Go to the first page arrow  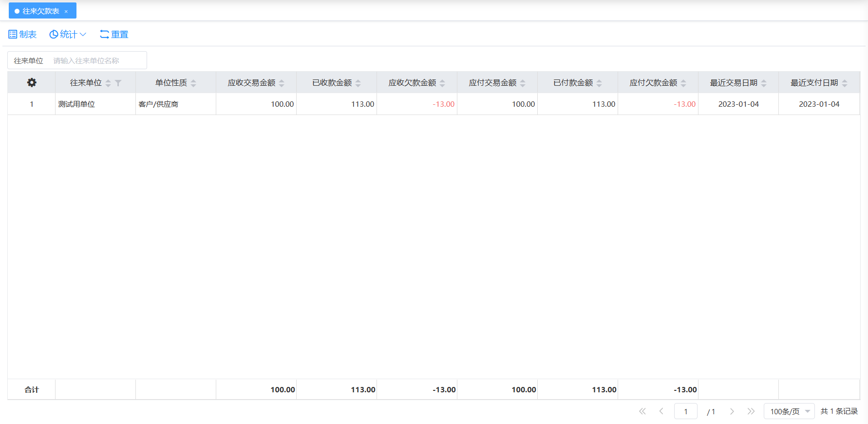642,411
